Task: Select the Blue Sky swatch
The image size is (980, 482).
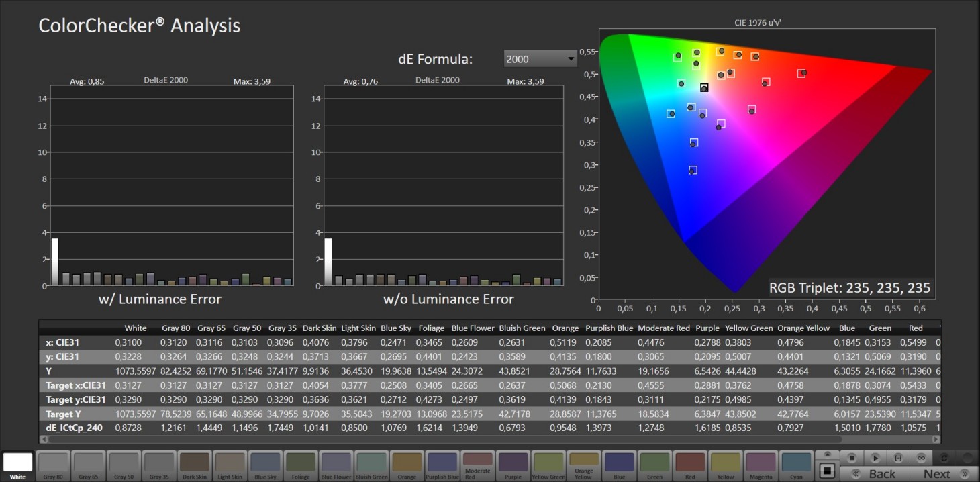Action: pyautogui.click(x=265, y=466)
